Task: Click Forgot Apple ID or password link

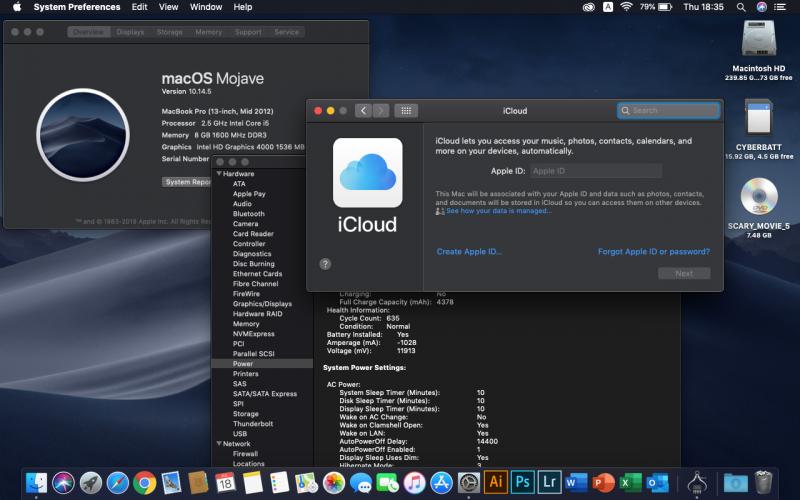Action: click(653, 252)
